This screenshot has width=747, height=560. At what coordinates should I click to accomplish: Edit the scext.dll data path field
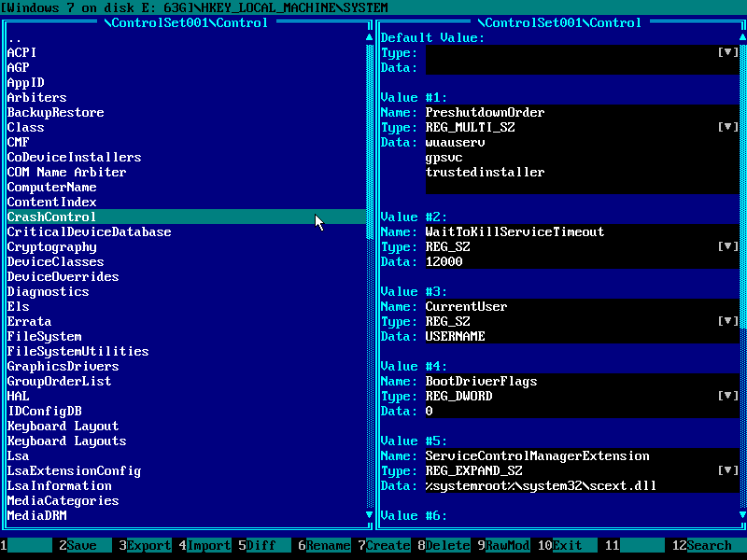tap(582, 486)
